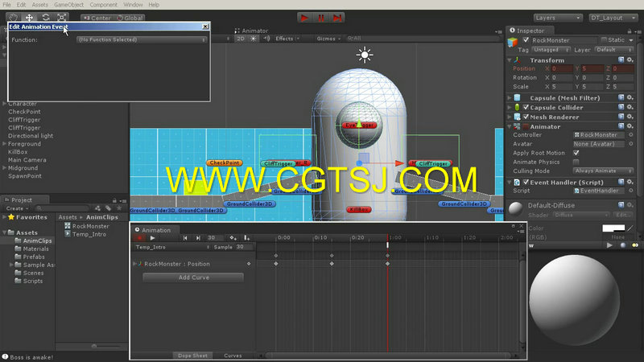The width and height of the screenshot is (644, 362).
Task: Open the Layers dropdown
Action: coord(558,18)
